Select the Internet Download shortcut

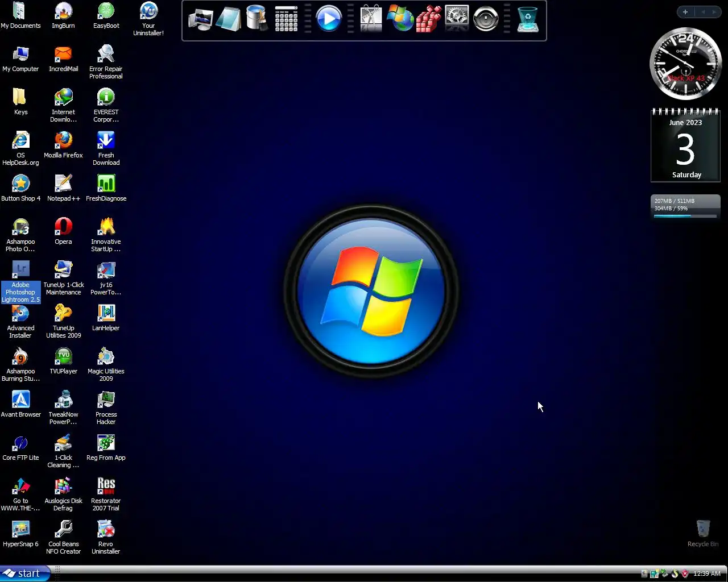click(63, 106)
